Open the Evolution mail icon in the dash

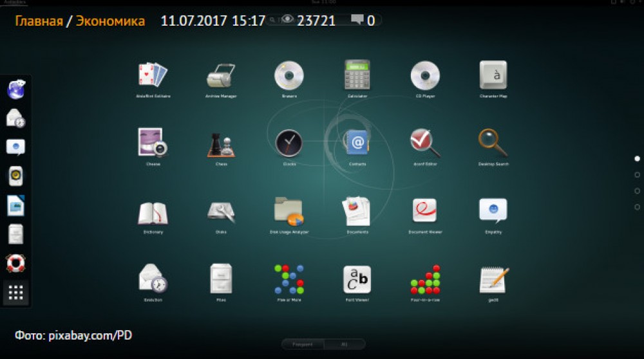[16, 118]
